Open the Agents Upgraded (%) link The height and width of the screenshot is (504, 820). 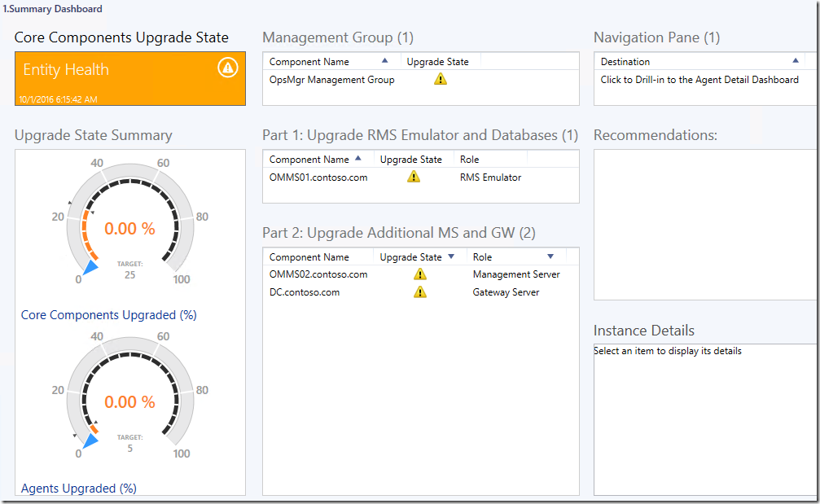coord(78,489)
